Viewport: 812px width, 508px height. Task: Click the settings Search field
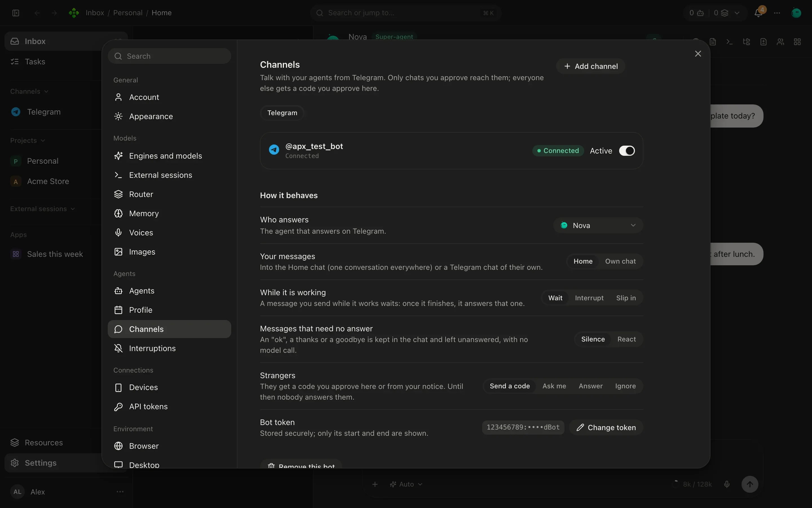point(169,56)
